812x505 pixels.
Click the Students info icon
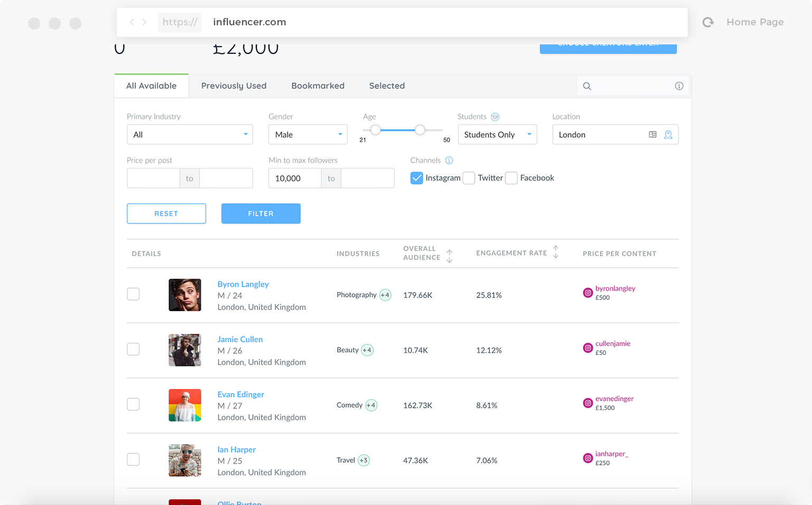[x=495, y=117]
